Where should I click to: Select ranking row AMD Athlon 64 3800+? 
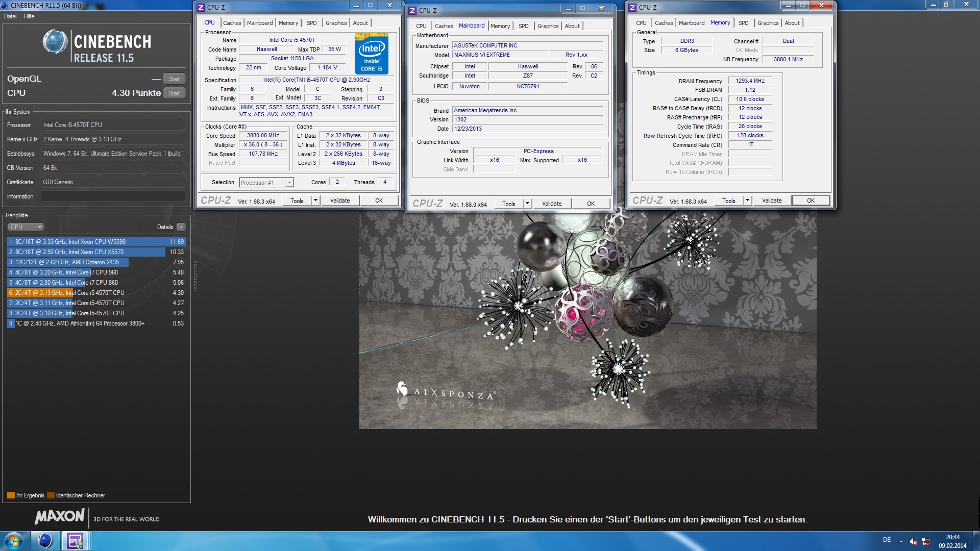click(x=96, y=323)
